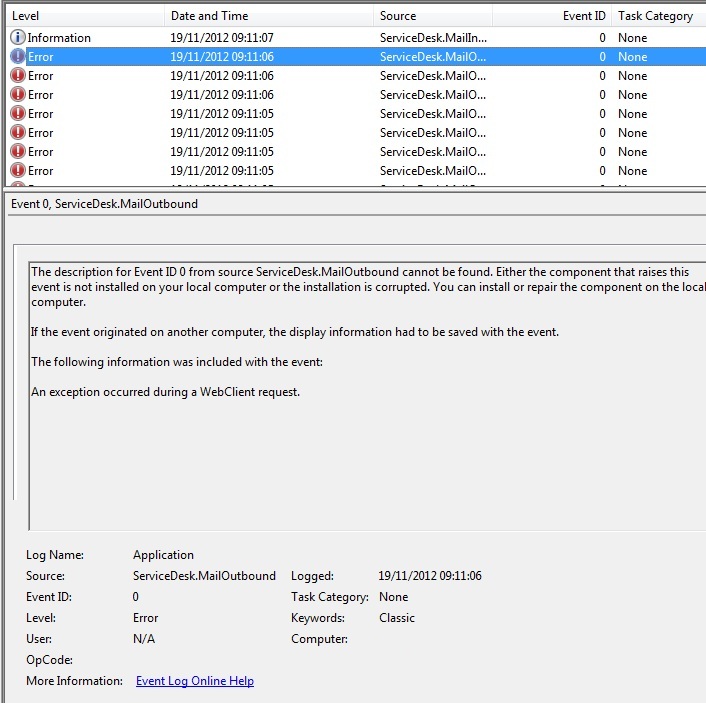Click the error icon in the third event row
The image size is (706, 703).
17,75
